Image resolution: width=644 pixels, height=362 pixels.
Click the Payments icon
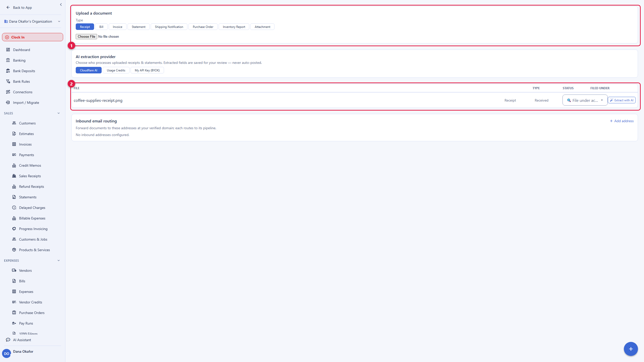pos(14,155)
